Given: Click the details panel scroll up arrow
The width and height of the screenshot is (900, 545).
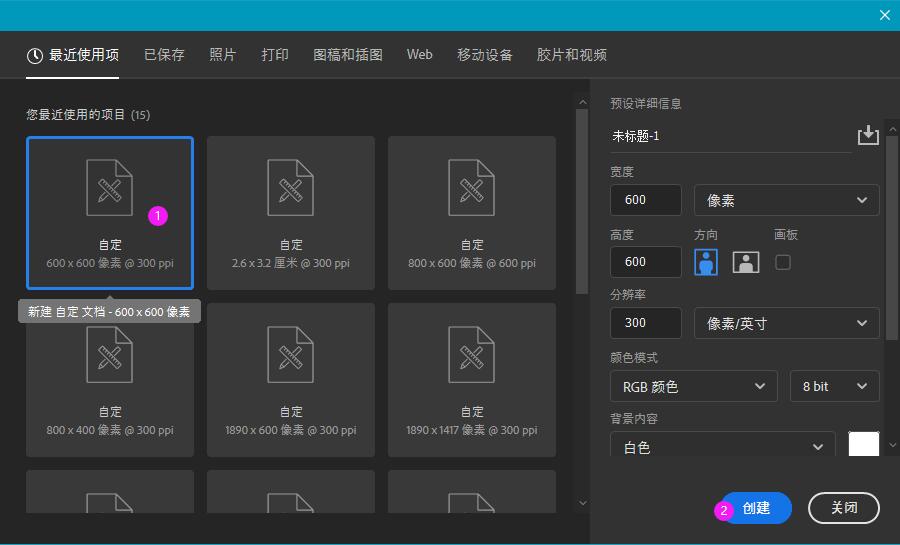Looking at the screenshot, I should click(892, 130).
